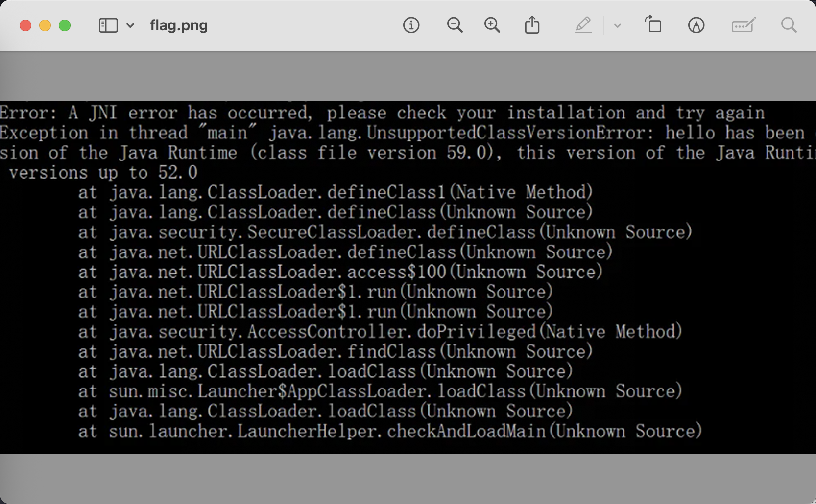The height and width of the screenshot is (504, 816).
Task: Select the Highlight pen tool
Action: tap(583, 25)
